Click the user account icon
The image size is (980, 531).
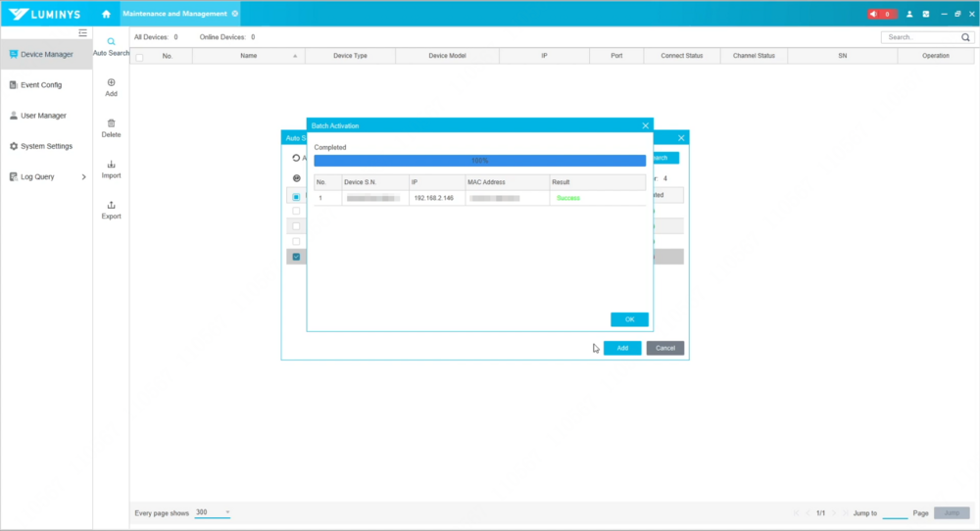pos(909,14)
